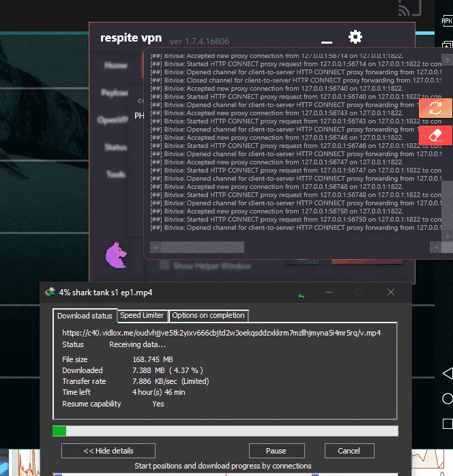
Task: Pause the shark tank download
Action: tap(276, 451)
